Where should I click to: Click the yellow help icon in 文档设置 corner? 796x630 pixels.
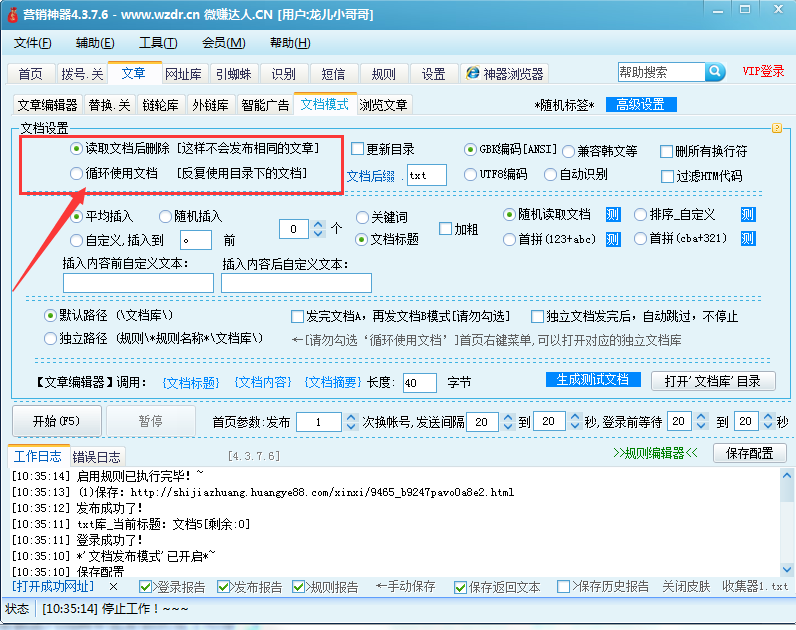tap(777, 128)
